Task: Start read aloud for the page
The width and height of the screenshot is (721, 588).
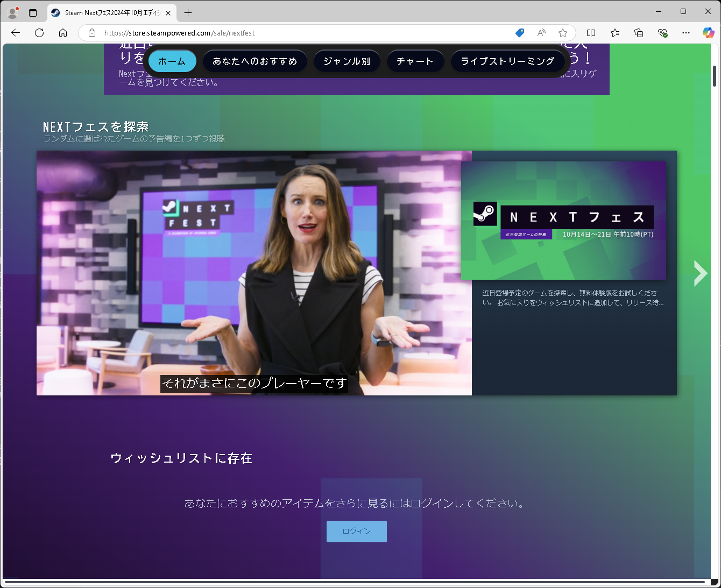Action: [541, 33]
